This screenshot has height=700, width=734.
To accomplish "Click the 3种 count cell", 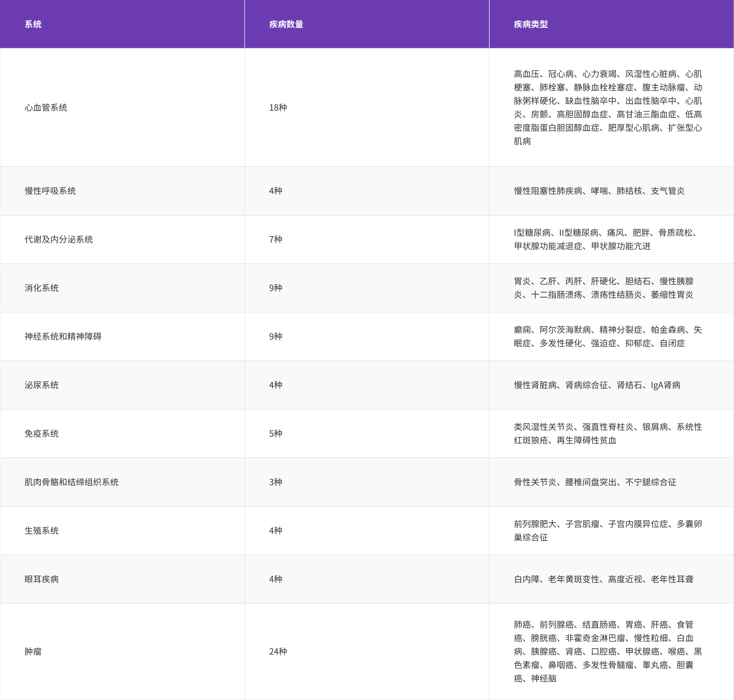I will (276, 482).
